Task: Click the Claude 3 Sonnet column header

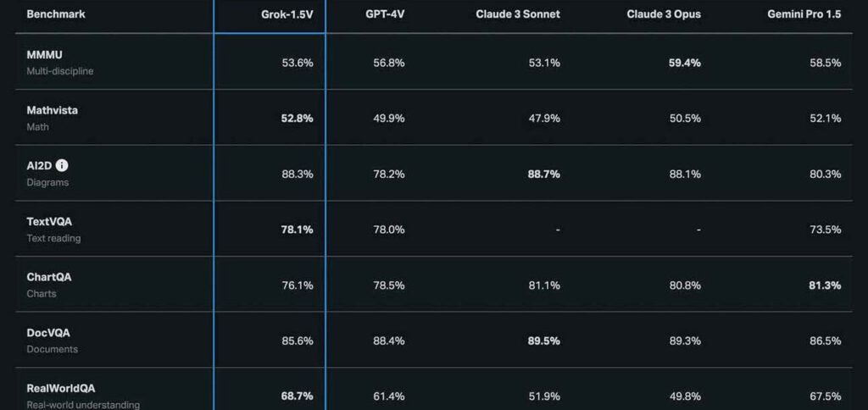Action: [x=518, y=14]
